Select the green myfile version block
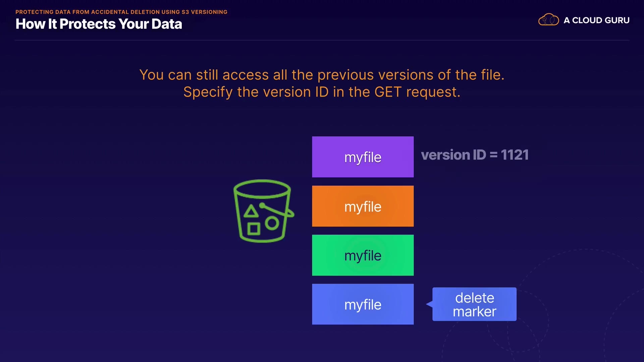This screenshot has width=644, height=362. coord(363,255)
